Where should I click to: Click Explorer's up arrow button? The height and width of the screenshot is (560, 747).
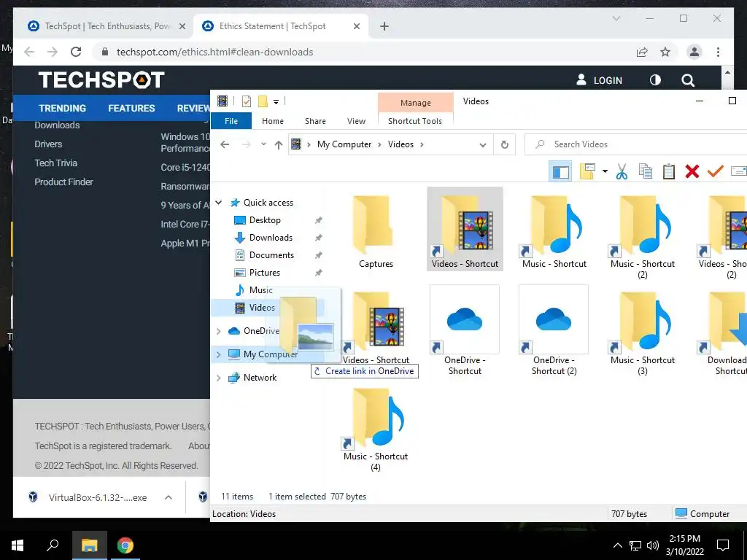point(279,144)
